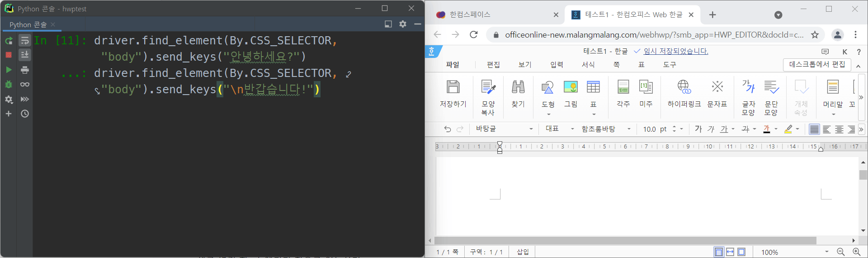
Task: Insert 각주 footnote
Action: click(x=623, y=94)
